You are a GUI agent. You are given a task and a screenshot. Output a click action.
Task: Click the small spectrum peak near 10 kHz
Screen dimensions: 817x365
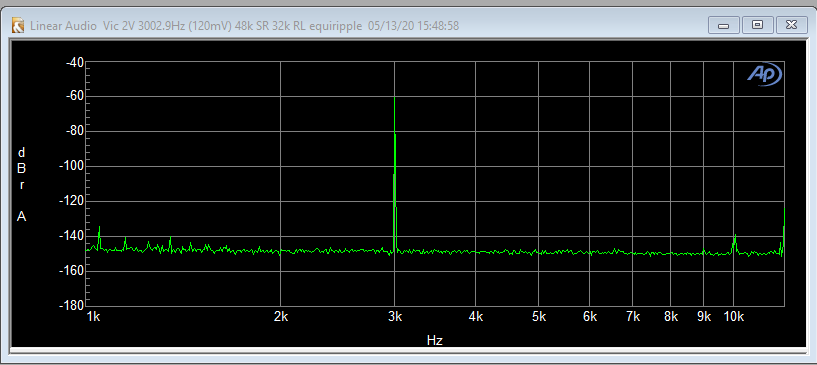point(735,244)
